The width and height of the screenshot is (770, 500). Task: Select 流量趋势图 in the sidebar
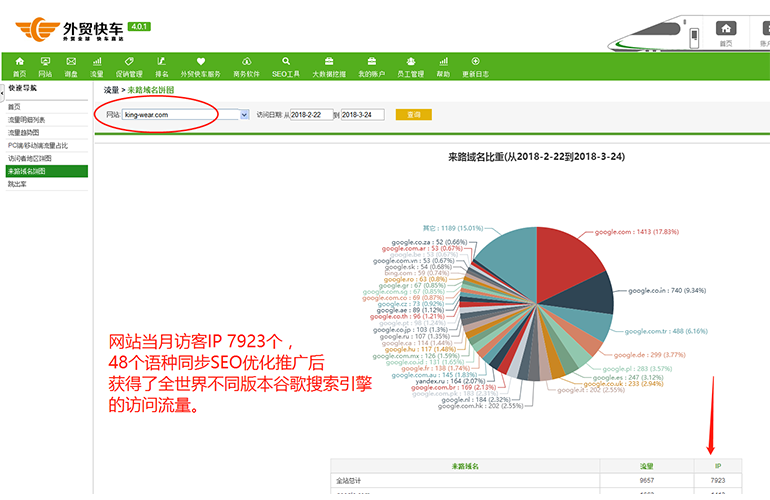pos(24,132)
